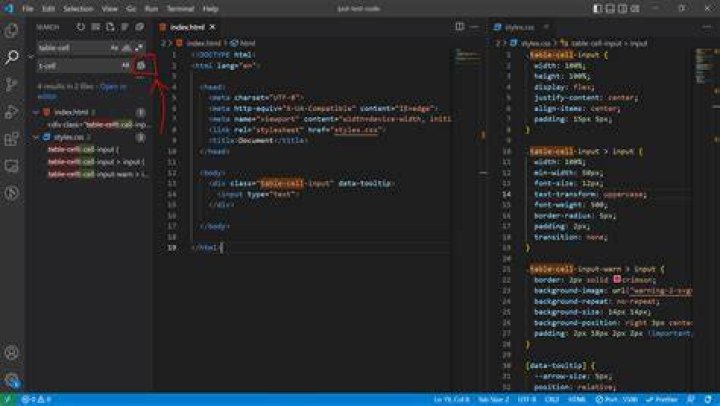This screenshot has width=720, height=406.
Task: Click CRLF end of line in status bar
Action: [552, 400]
